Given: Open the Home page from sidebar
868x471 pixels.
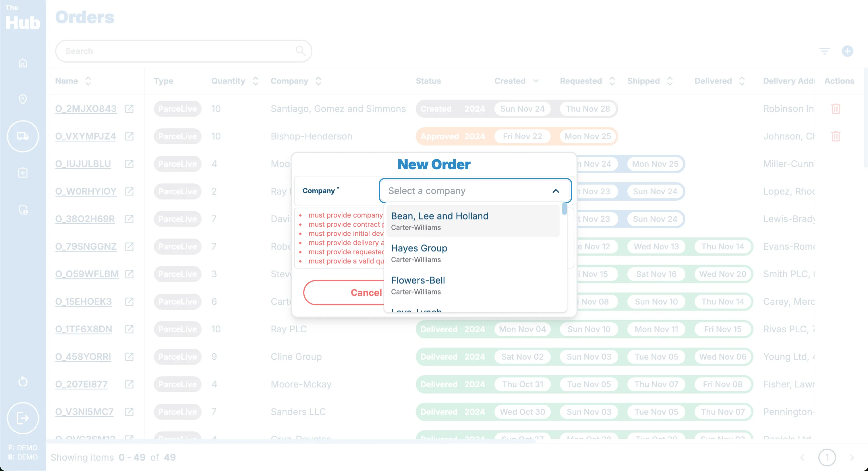Looking at the screenshot, I should click(23, 63).
